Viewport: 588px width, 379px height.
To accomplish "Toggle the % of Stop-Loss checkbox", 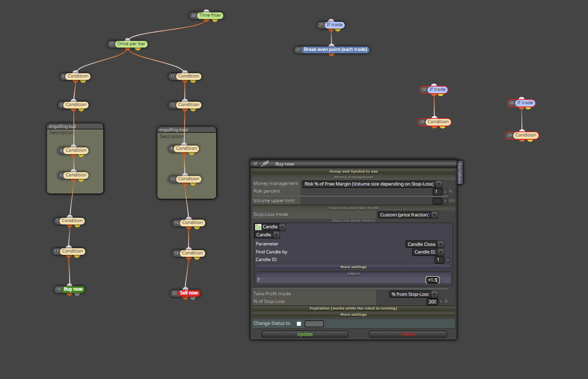I will pyautogui.click(x=441, y=301).
